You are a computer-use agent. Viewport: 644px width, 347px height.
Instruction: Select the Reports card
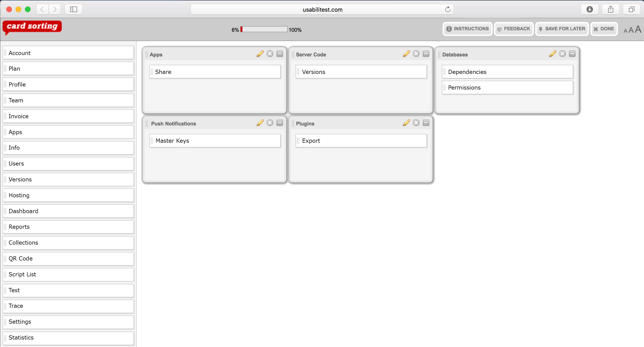tap(68, 227)
